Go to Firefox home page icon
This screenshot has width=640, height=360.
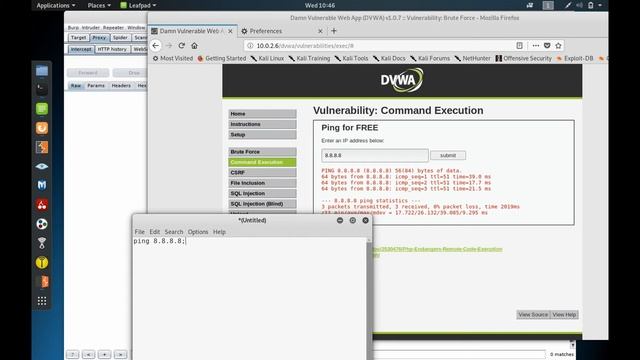[x=194, y=46]
